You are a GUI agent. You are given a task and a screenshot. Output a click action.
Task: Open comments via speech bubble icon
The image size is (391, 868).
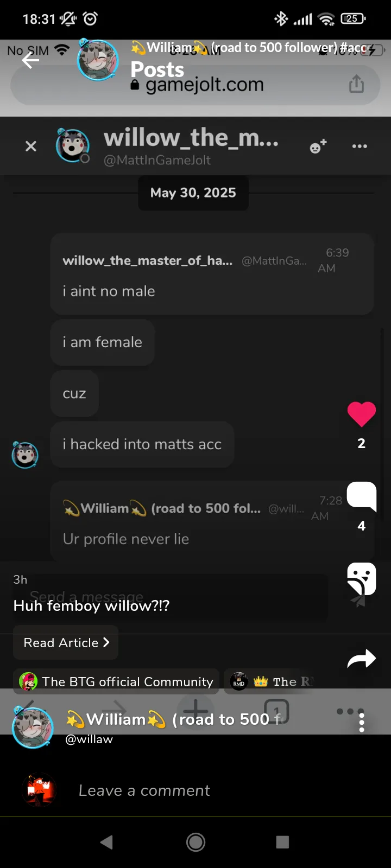[362, 496]
